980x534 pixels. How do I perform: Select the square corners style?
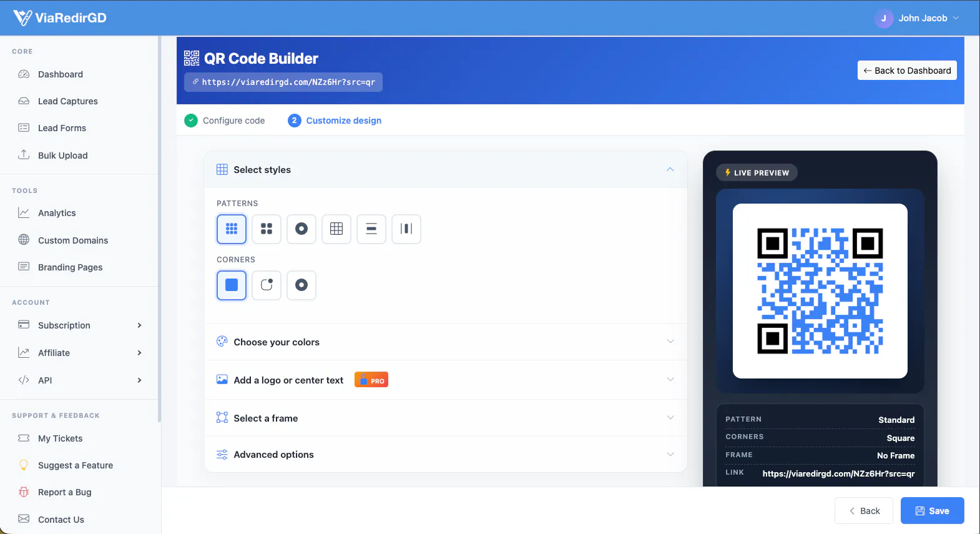232,285
